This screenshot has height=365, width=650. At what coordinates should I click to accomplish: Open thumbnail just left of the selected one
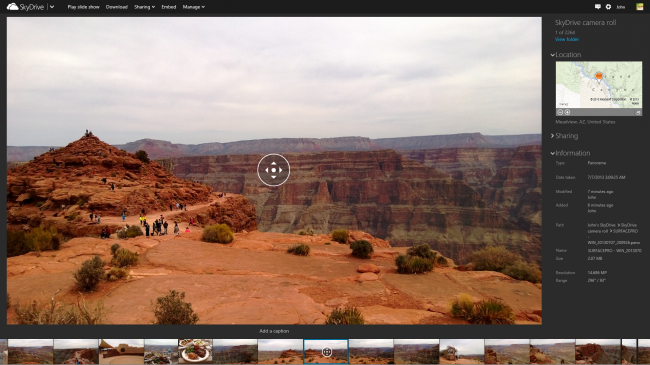280,352
